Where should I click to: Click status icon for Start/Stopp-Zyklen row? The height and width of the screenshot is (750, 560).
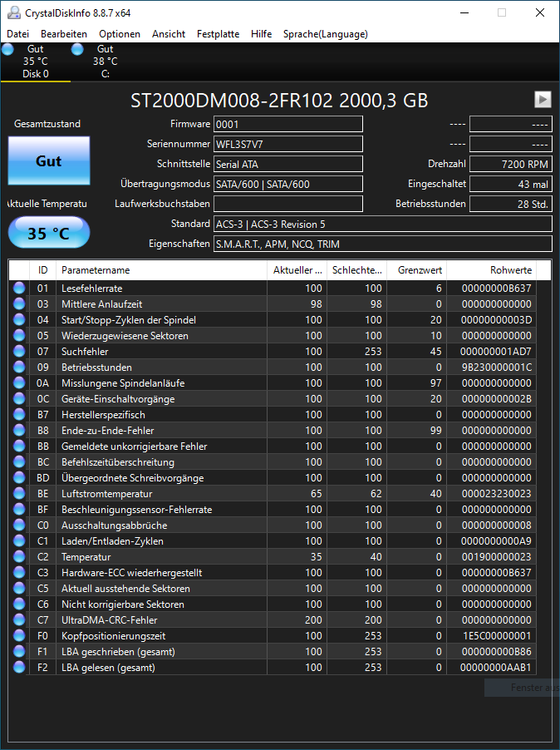tap(19, 319)
